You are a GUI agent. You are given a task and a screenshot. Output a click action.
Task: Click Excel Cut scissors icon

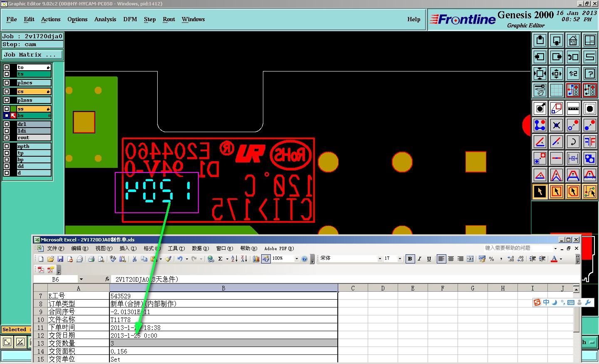pos(134,259)
